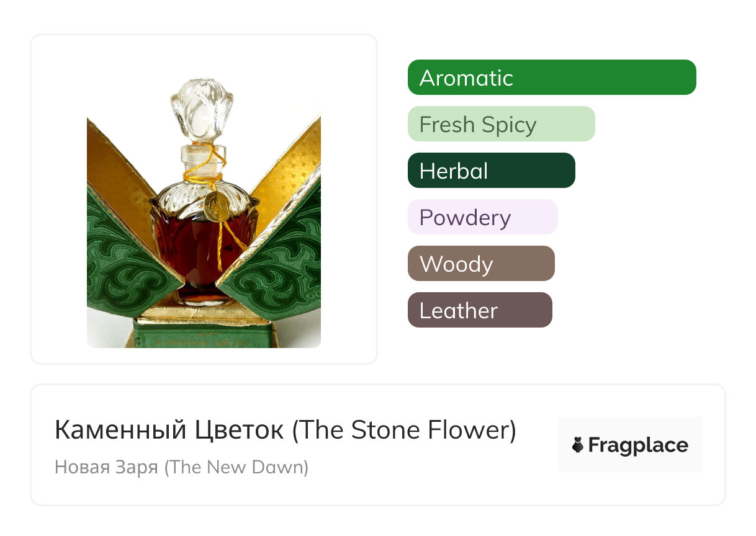Image resolution: width=756 pixels, height=536 pixels.
Task: Click the Fragplace wordmark text
Action: coord(638,445)
